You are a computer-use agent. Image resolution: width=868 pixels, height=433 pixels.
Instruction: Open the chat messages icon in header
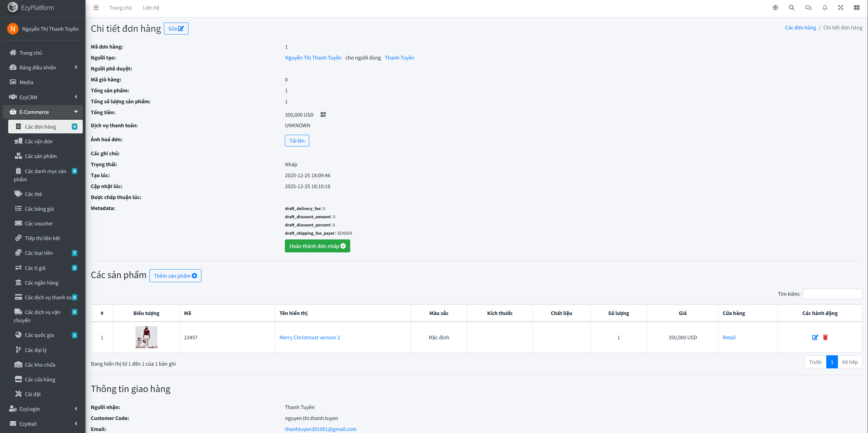tap(808, 8)
